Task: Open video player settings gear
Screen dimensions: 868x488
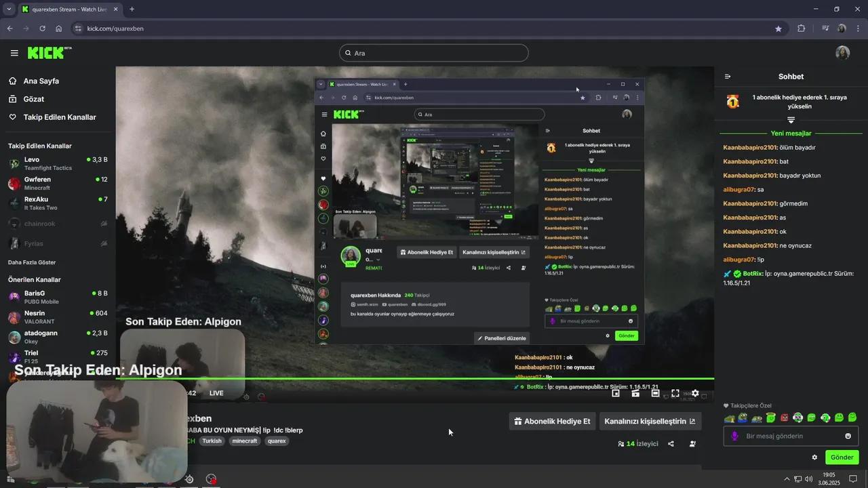Action: (x=695, y=393)
